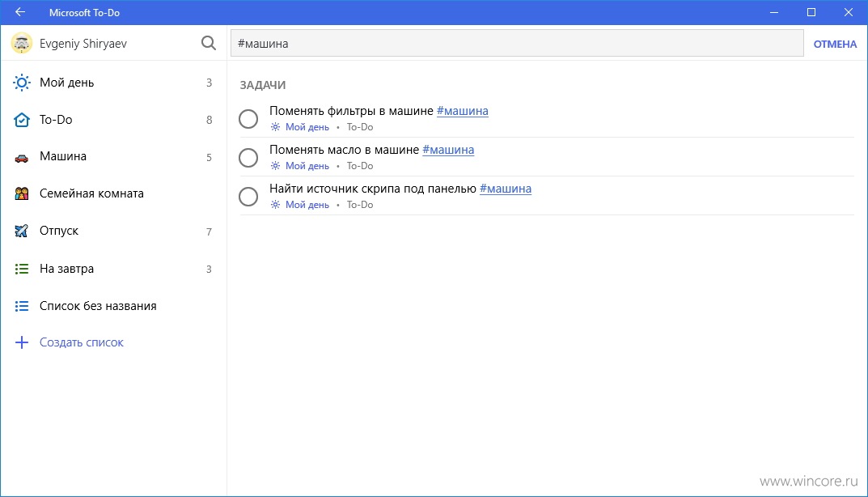Open Список без названия
868x497 pixels.
113,306
